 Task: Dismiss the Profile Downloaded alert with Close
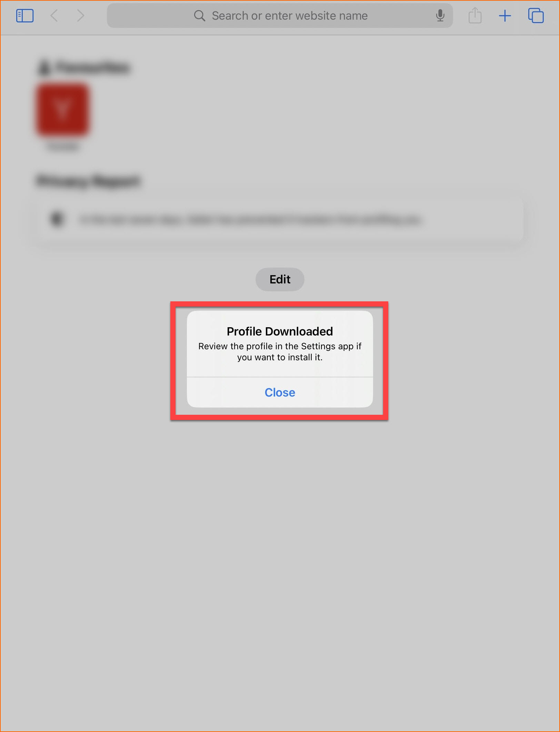(280, 392)
